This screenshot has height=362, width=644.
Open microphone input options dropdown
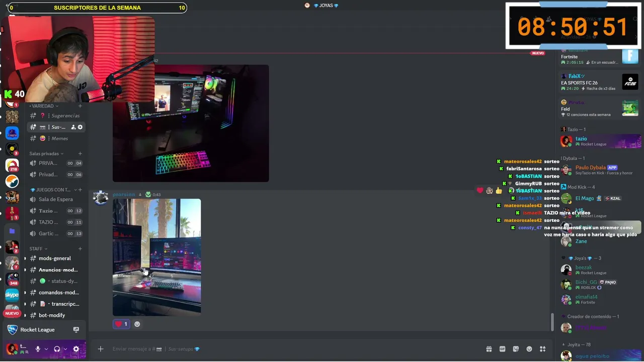[46, 349]
